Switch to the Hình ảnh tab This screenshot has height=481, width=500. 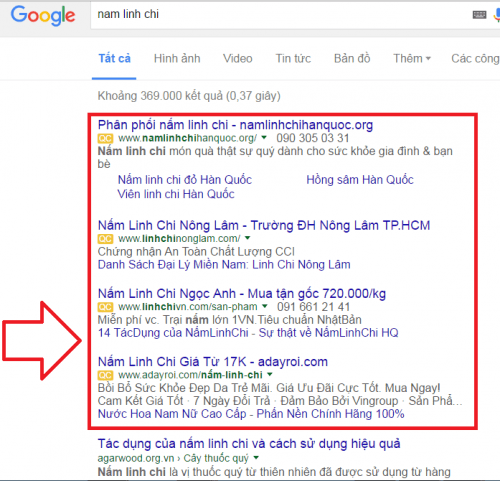[x=177, y=59]
